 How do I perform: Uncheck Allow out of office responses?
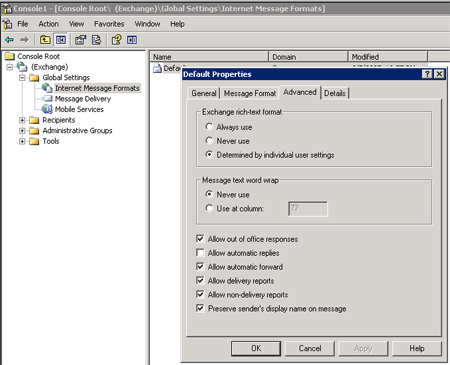coord(200,239)
